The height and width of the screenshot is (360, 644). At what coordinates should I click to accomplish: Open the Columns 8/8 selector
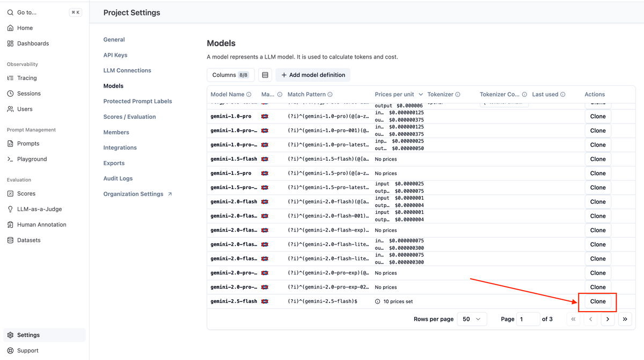point(230,75)
